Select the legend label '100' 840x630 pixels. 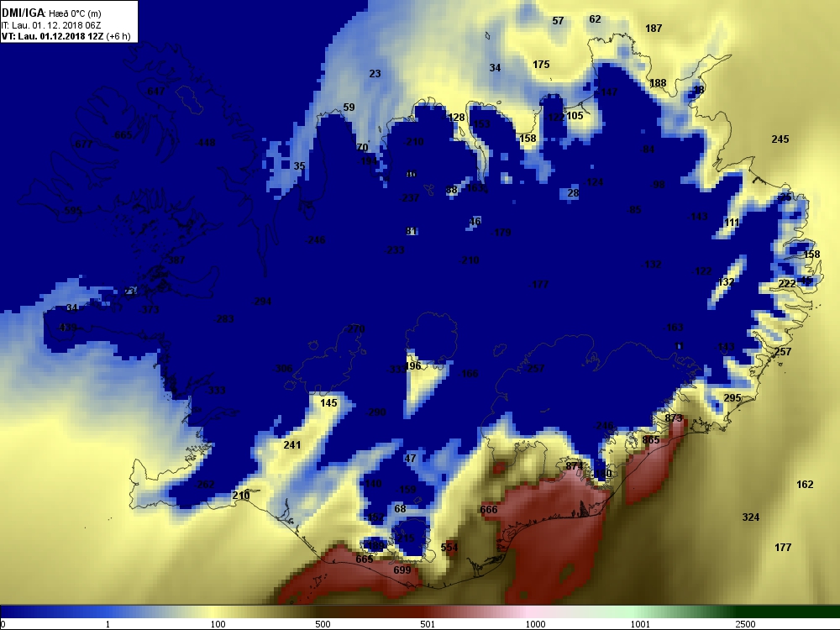pos(218,624)
